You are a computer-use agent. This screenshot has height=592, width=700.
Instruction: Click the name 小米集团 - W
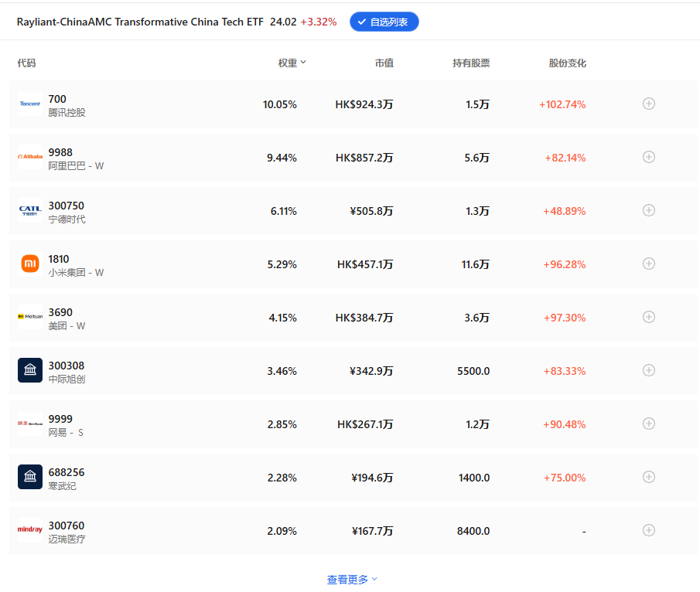tap(76, 273)
